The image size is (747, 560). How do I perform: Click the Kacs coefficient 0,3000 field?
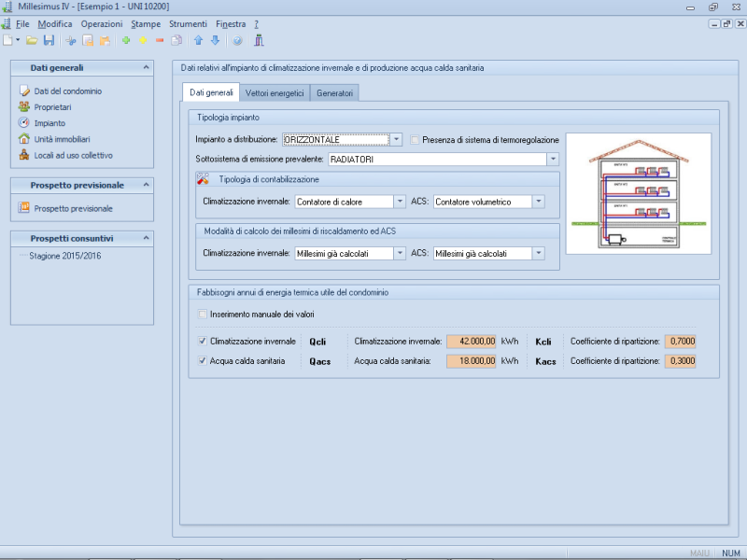click(681, 361)
